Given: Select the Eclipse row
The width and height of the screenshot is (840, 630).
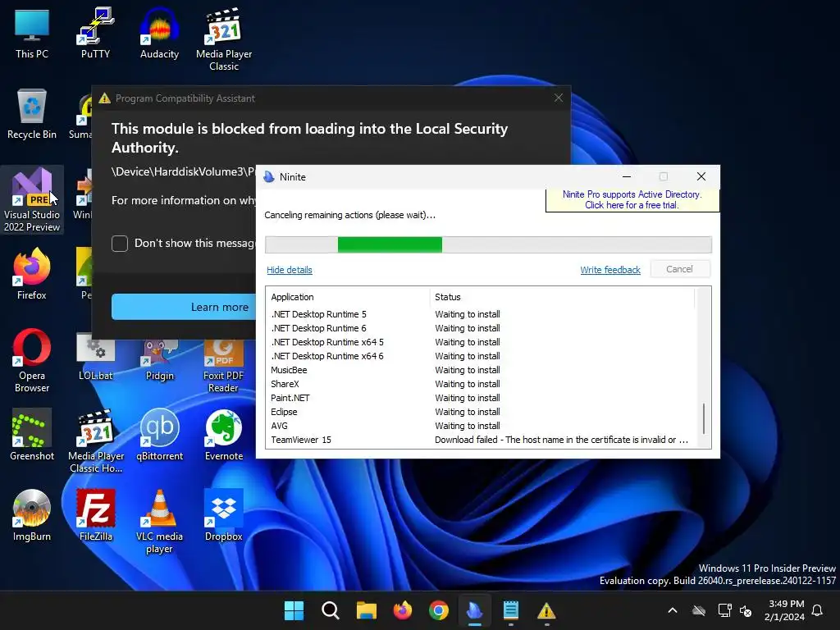Looking at the screenshot, I should (x=481, y=412).
